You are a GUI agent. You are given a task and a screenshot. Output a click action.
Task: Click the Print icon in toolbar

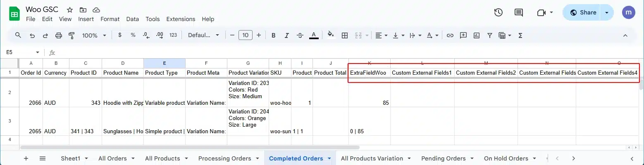58,35
